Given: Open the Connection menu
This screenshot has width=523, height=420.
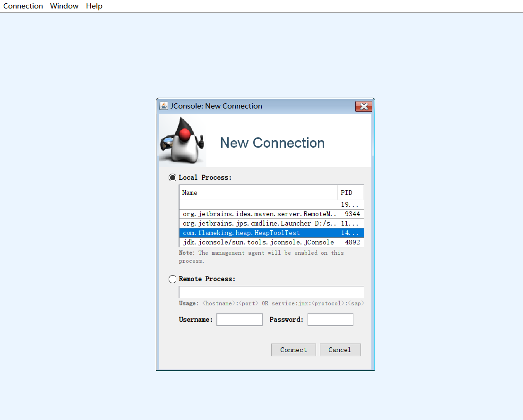Looking at the screenshot, I should point(23,6).
